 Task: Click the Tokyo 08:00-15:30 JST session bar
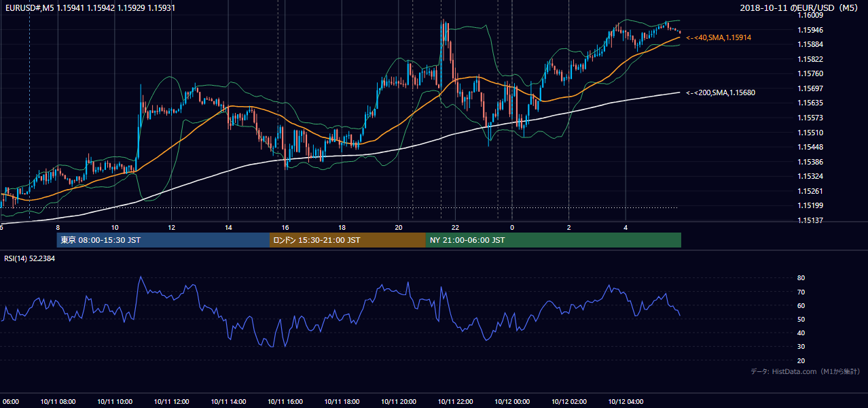(x=163, y=240)
